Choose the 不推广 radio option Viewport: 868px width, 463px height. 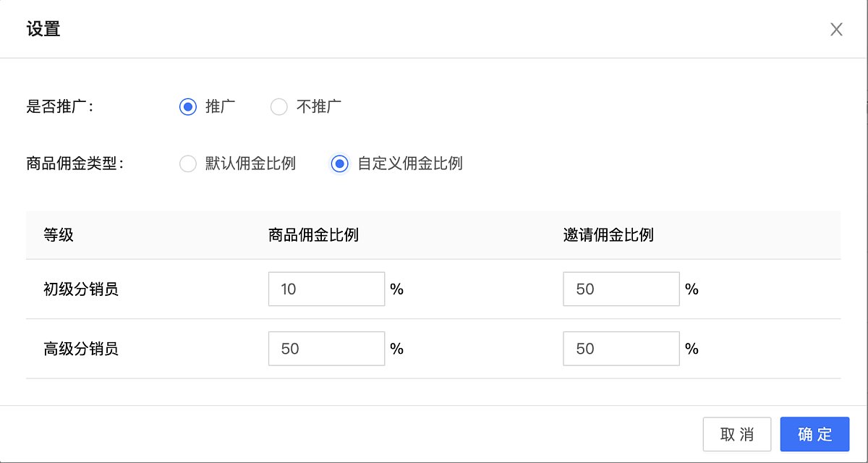[x=279, y=107]
